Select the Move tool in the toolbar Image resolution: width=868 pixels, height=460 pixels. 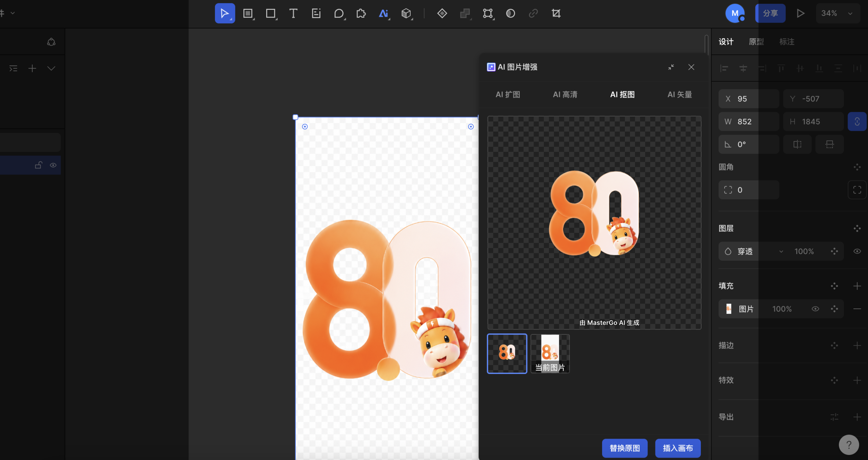[x=224, y=13]
